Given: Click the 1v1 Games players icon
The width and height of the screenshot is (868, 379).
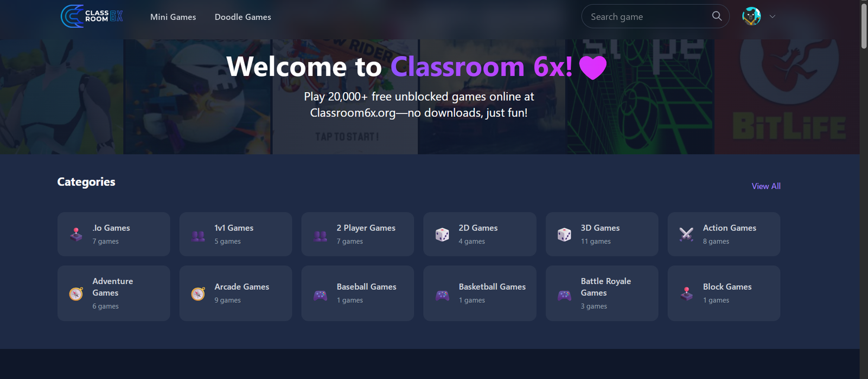Looking at the screenshot, I should click(198, 235).
